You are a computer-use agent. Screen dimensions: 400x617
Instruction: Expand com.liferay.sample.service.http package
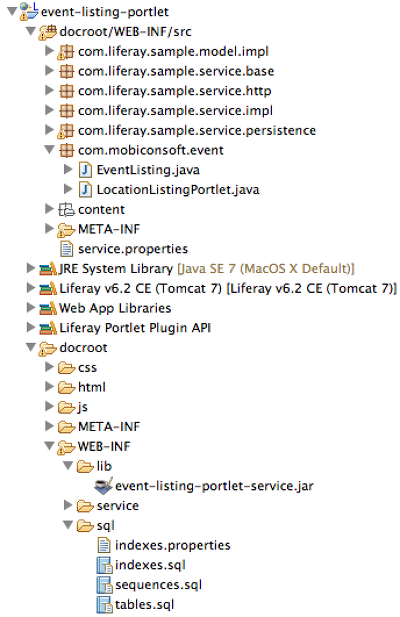(x=49, y=90)
